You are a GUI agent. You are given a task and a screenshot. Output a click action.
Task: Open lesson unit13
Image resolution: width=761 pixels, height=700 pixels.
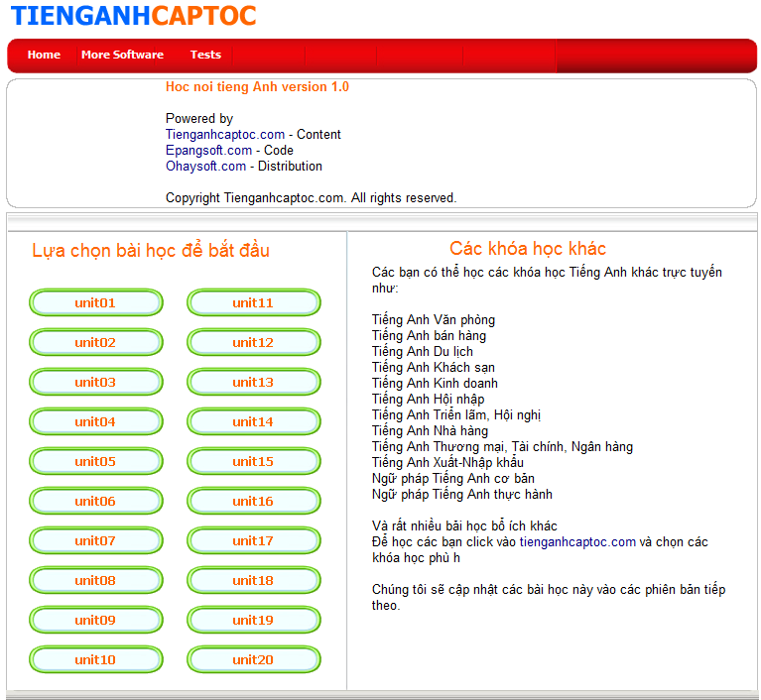(253, 383)
